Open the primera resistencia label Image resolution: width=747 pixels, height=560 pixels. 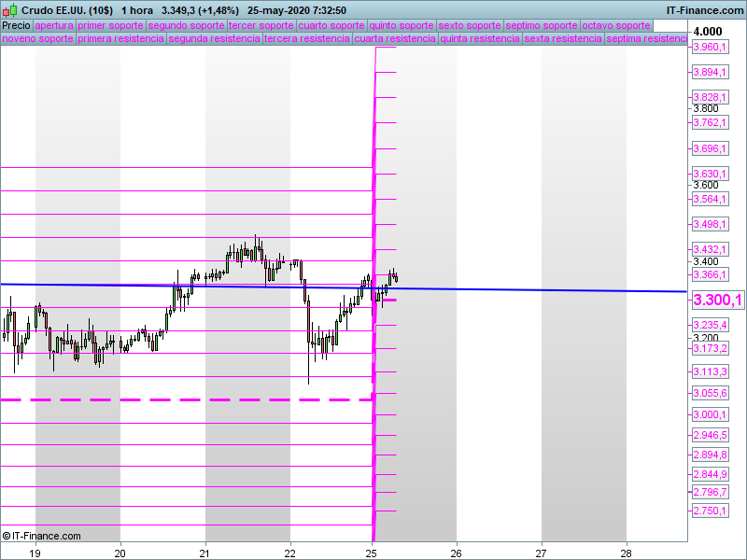[x=121, y=38]
